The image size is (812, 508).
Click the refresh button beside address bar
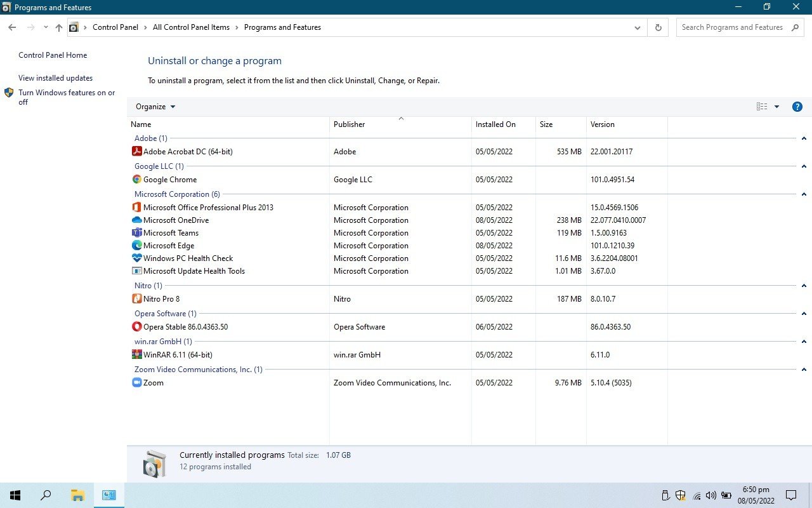658,27
